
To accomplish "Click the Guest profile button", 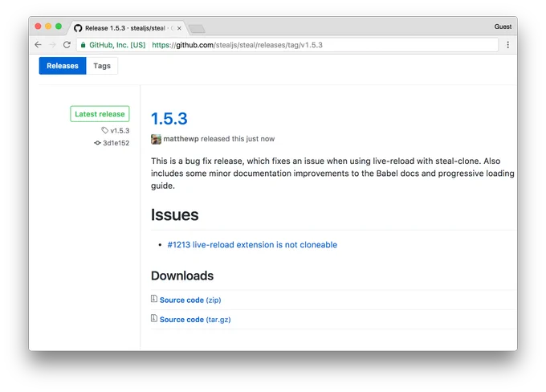I will [503, 27].
